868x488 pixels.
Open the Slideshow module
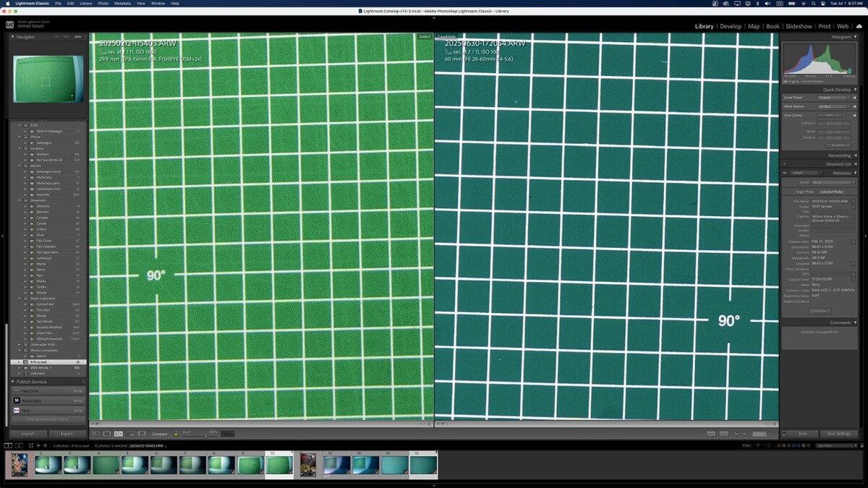pos(799,26)
